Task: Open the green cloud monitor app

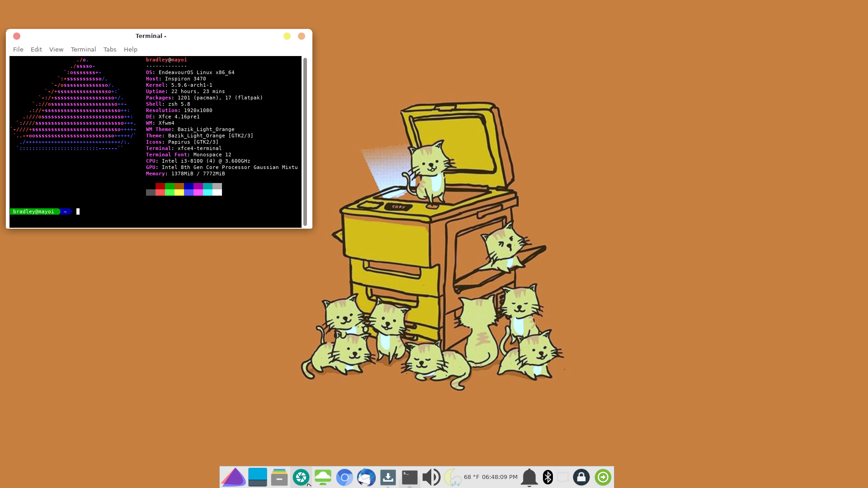Action: pyautogui.click(x=323, y=477)
